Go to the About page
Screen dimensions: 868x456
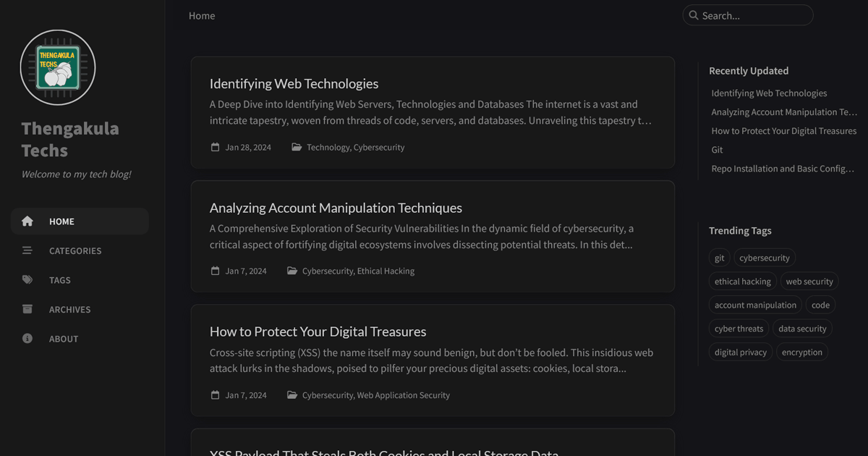pyautogui.click(x=64, y=339)
